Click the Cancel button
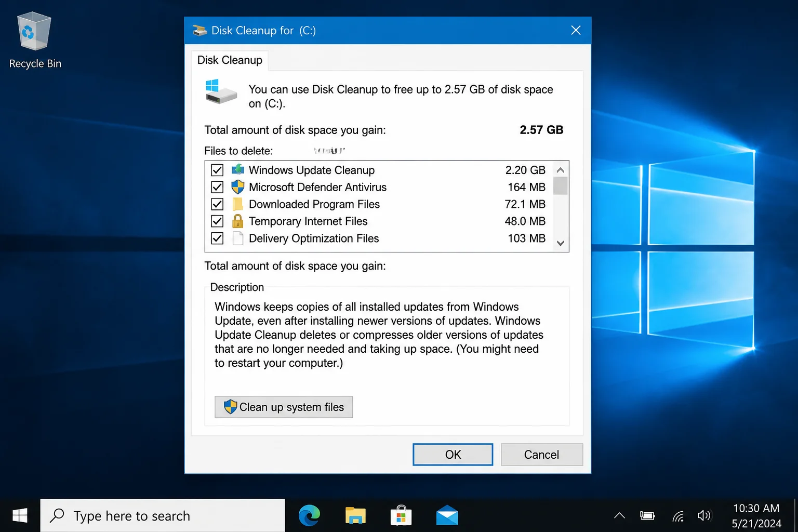Image resolution: width=798 pixels, height=532 pixels. pos(542,455)
